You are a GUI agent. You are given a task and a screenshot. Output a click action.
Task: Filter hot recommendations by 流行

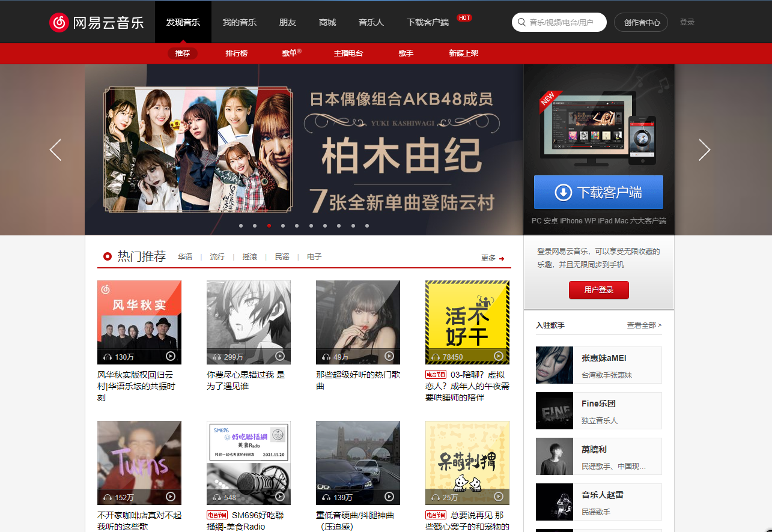pos(217,257)
